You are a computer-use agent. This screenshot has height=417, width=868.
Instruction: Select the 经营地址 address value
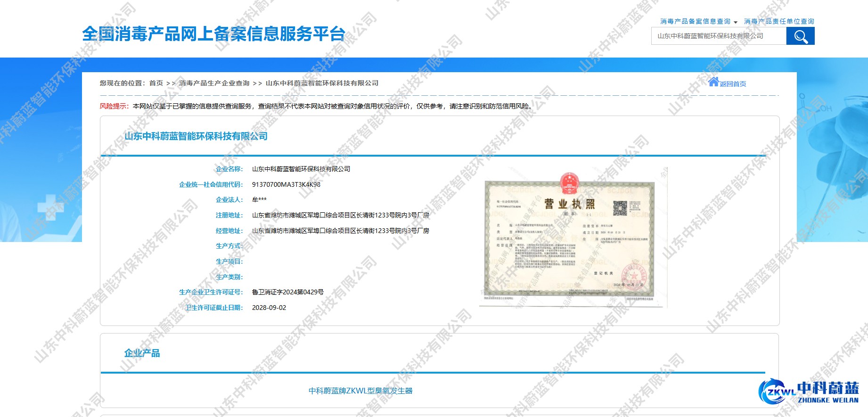click(x=341, y=231)
